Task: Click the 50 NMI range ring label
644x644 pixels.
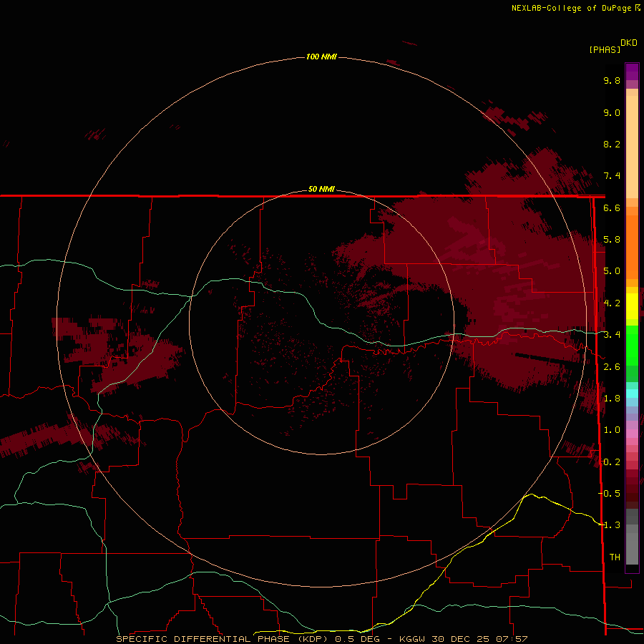Action: pos(321,190)
